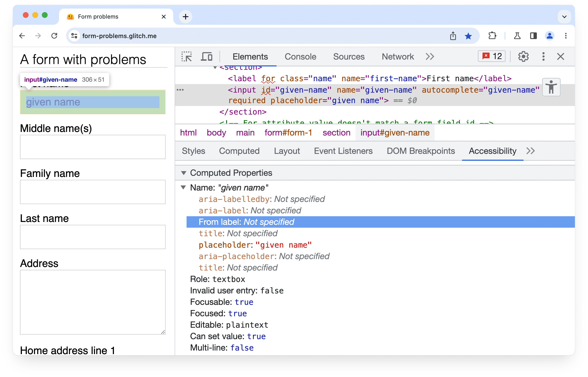Click the errors badge showing 12

[492, 57]
